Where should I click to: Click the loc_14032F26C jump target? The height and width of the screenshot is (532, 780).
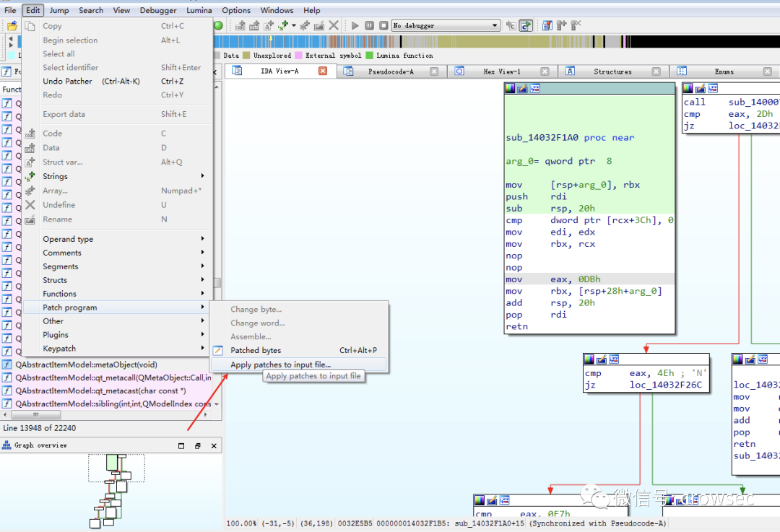coord(666,385)
